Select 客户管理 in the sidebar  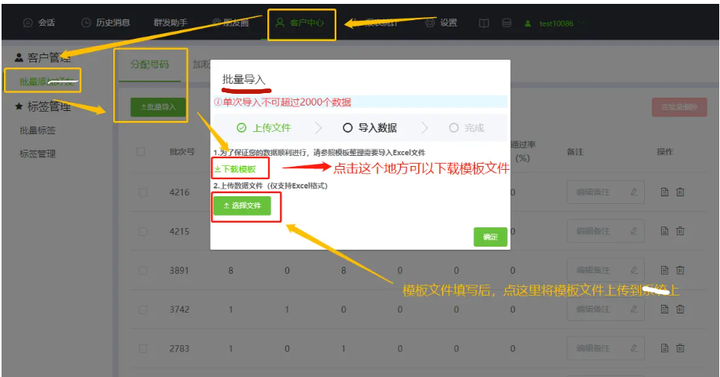(x=43, y=58)
